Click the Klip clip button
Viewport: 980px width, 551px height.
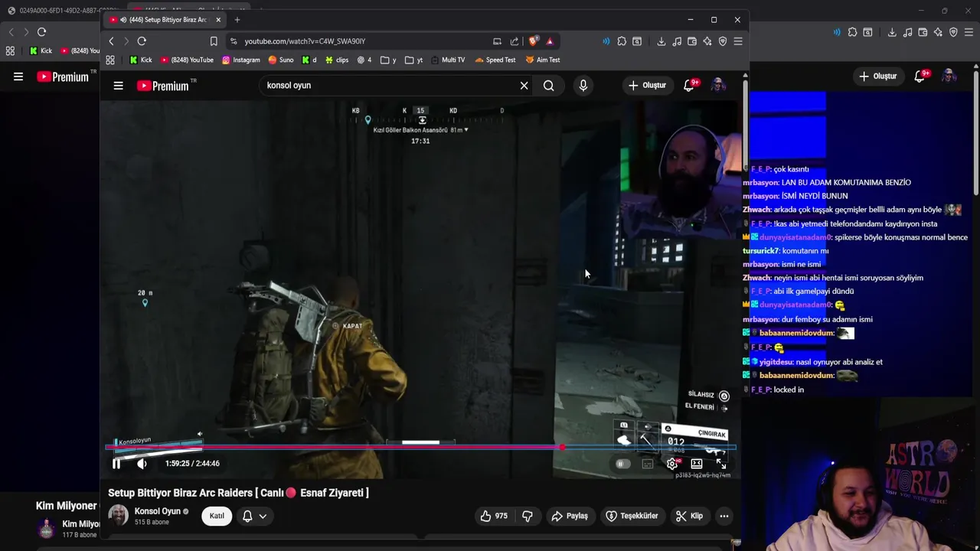[689, 517]
